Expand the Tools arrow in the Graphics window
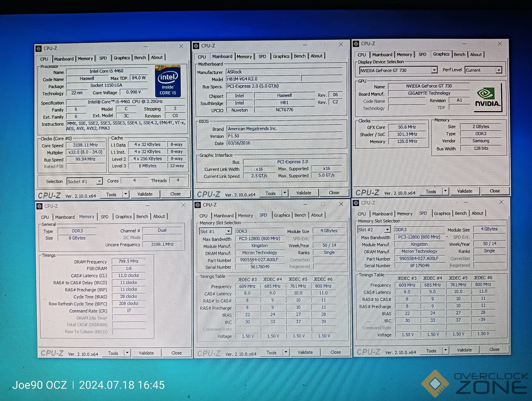The width and height of the screenshot is (532, 401). coord(445,191)
